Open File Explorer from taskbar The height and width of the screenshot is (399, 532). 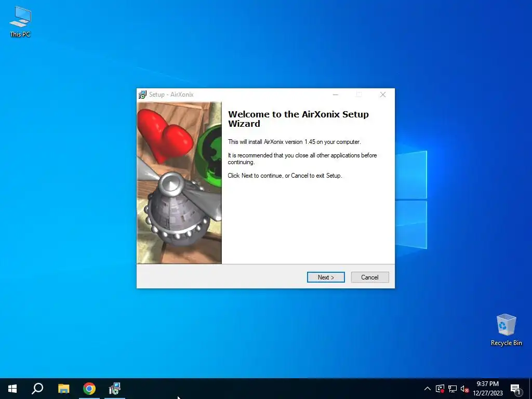tap(63, 389)
